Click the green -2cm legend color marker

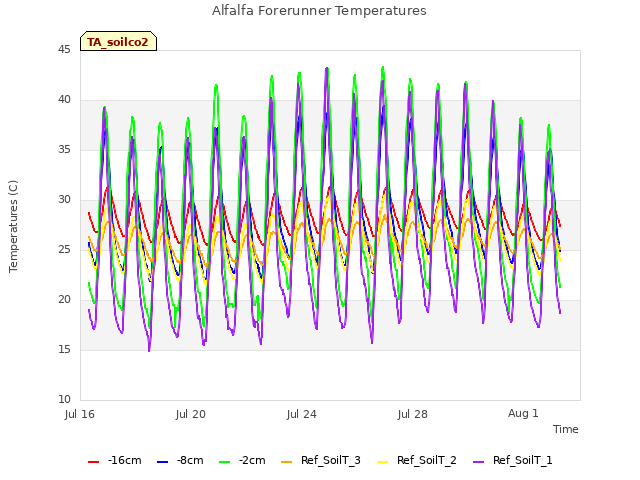point(224,462)
